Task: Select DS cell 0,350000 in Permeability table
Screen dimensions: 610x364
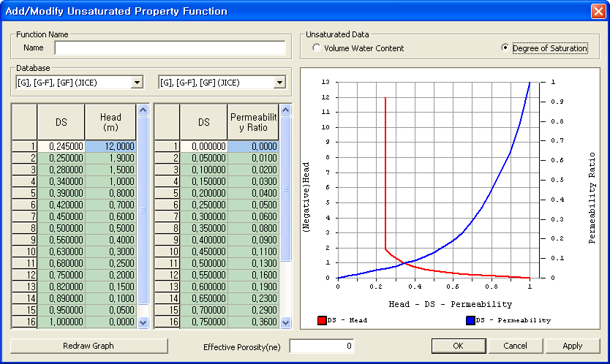Action: [x=204, y=228]
